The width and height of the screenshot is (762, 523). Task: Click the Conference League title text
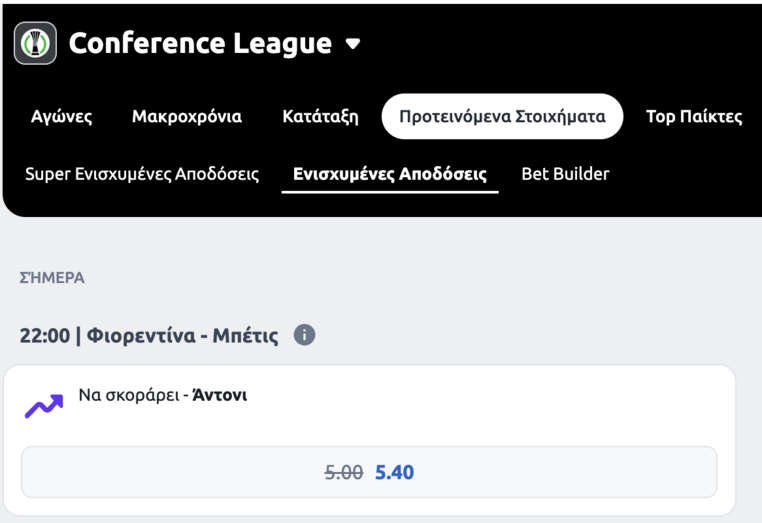coord(200,43)
